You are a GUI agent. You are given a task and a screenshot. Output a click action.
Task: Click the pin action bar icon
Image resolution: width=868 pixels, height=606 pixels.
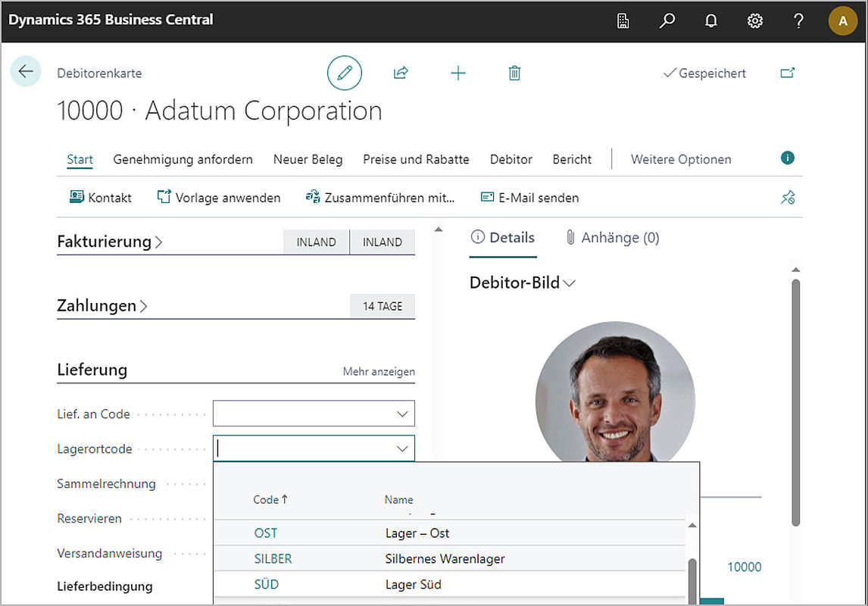point(788,198)
